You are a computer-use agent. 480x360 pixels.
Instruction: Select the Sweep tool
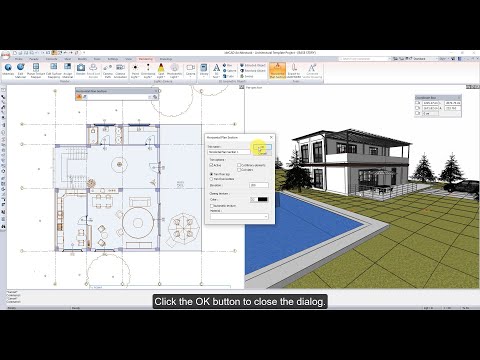click(247, 76)
